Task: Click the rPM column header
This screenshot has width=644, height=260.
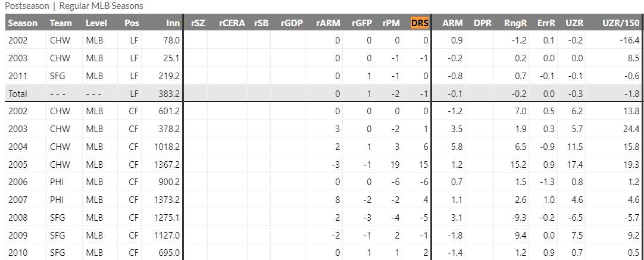Action: point(391,23)
